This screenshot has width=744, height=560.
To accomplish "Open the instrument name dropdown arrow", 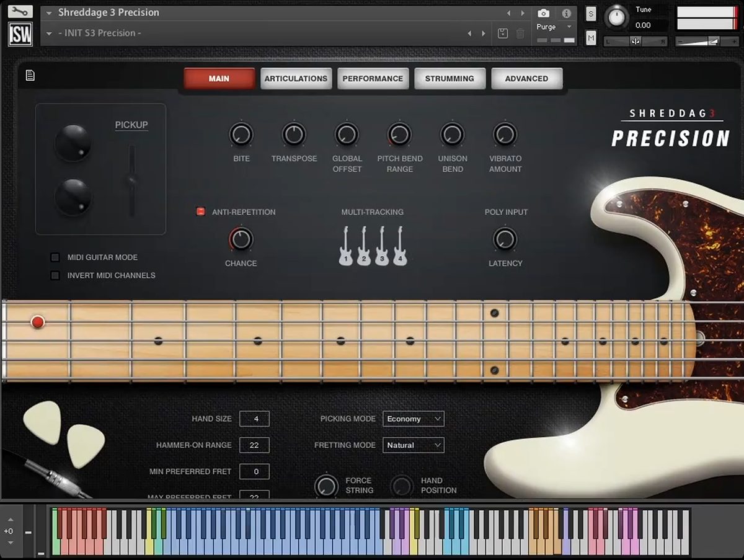I will (x=49, y=13).
